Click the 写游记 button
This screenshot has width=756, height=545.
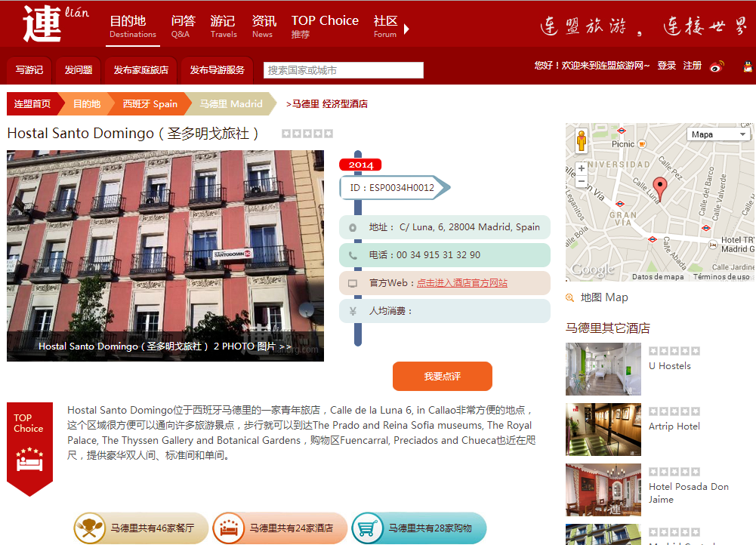pos(29,70)
